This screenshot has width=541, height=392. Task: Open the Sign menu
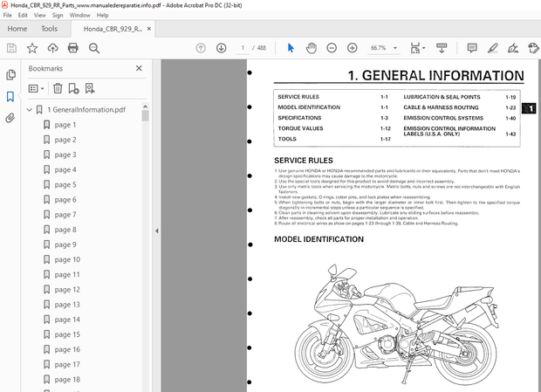coord(58,15)
